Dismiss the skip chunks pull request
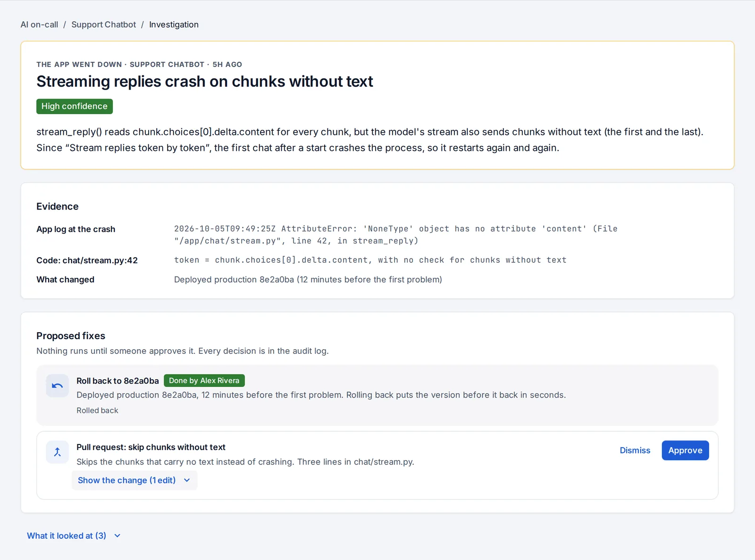 pos(635,451)
